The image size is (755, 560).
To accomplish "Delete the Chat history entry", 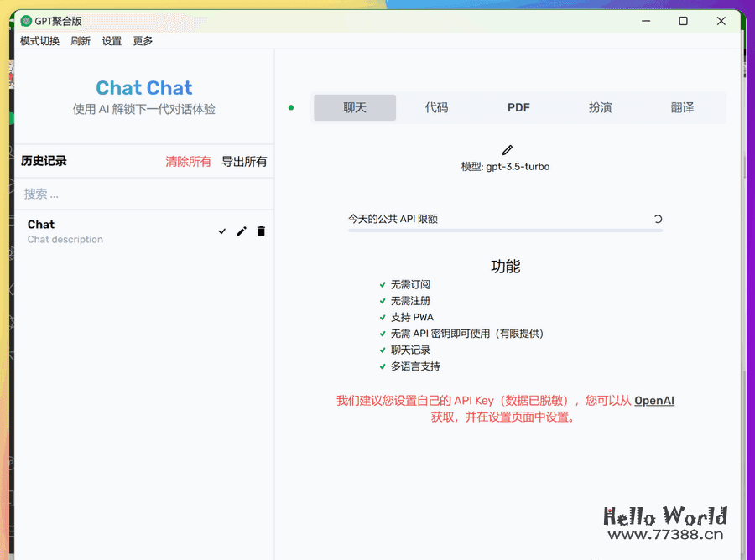I will 261,231.
